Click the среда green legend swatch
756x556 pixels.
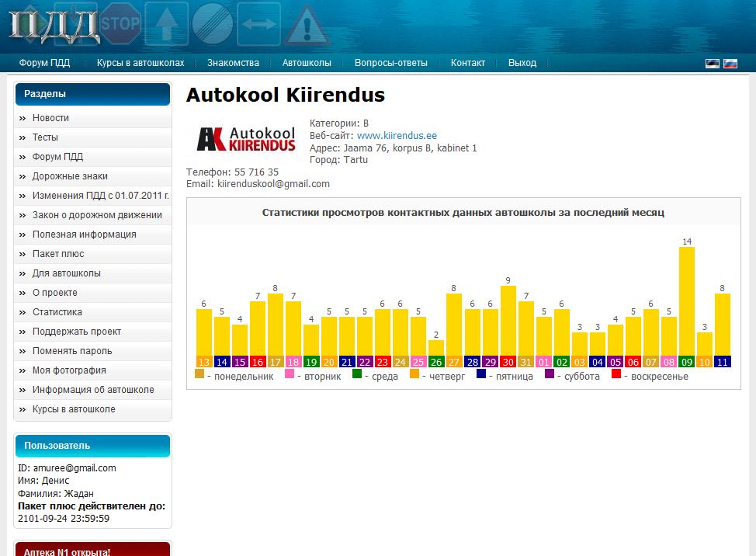(x=357, y=374)
